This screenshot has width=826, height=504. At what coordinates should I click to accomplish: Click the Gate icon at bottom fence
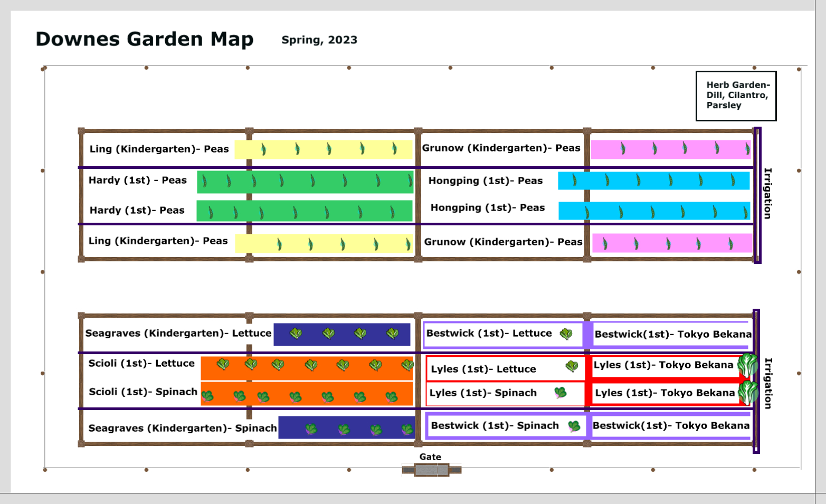[x=431, y=469]
